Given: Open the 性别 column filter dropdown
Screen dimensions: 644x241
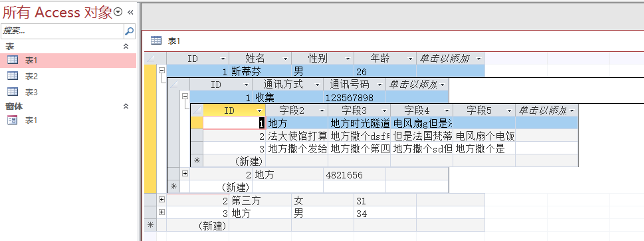Looking at the screenshot, I should 348,59.
